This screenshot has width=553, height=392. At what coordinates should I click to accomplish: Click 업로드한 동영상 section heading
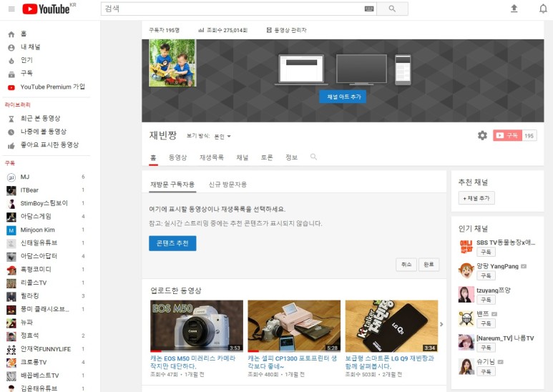click(x=176, y=290)
